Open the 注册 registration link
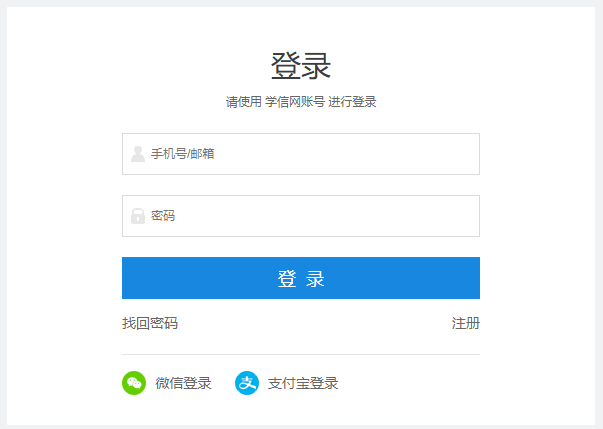 coord(465,323)
